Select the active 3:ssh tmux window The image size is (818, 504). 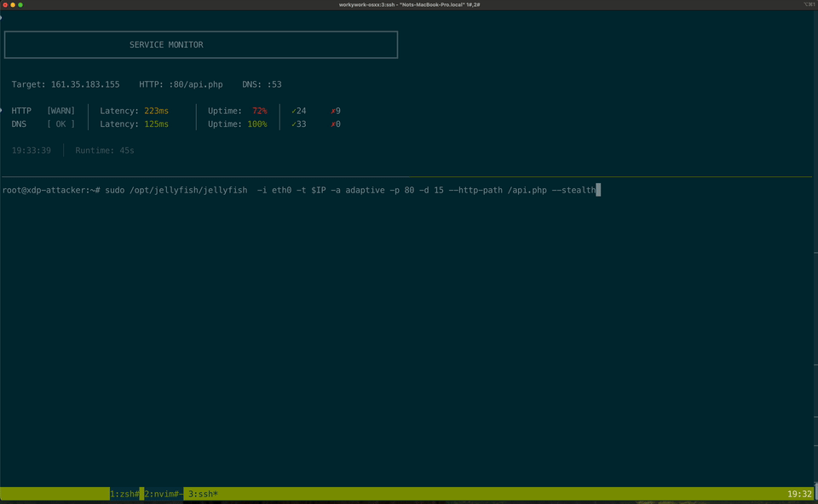203,494
